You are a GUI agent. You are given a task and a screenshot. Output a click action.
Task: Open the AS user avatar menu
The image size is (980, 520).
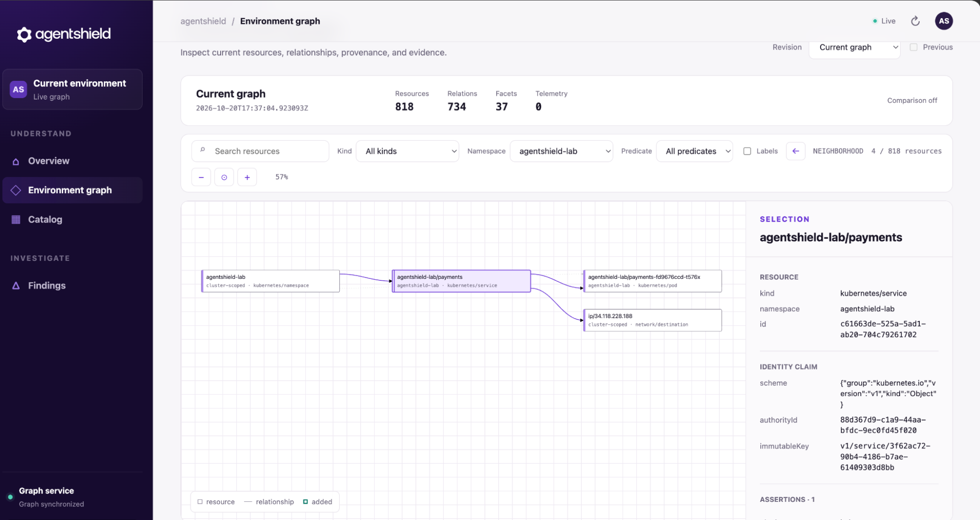(944, 21)
